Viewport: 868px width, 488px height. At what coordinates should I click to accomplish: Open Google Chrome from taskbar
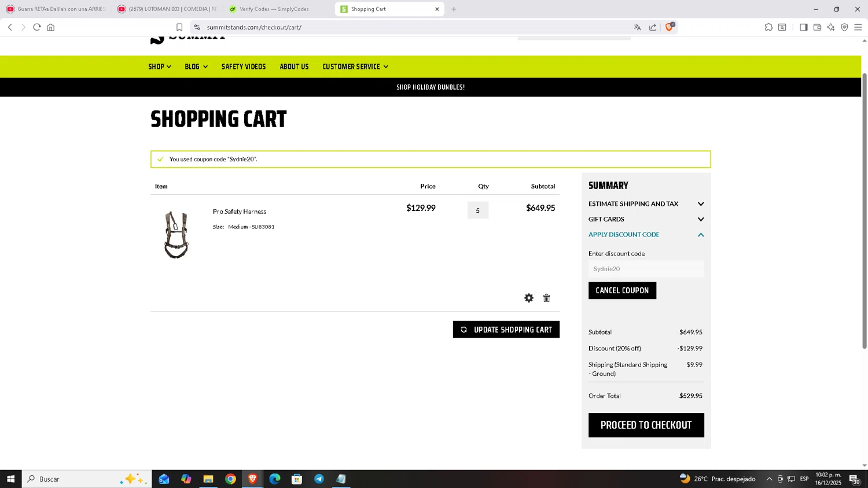click(230, 479)
